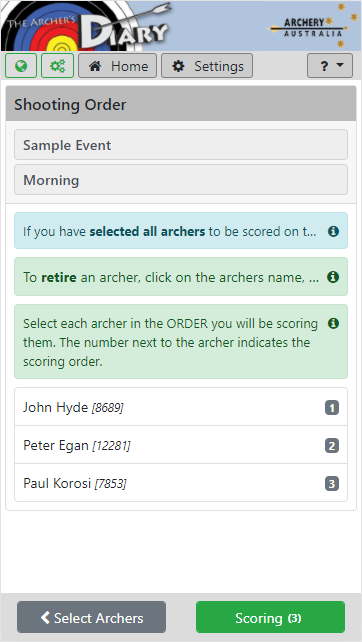Click the Sample Event field
The image size is (362, 642).
[181, 145]
